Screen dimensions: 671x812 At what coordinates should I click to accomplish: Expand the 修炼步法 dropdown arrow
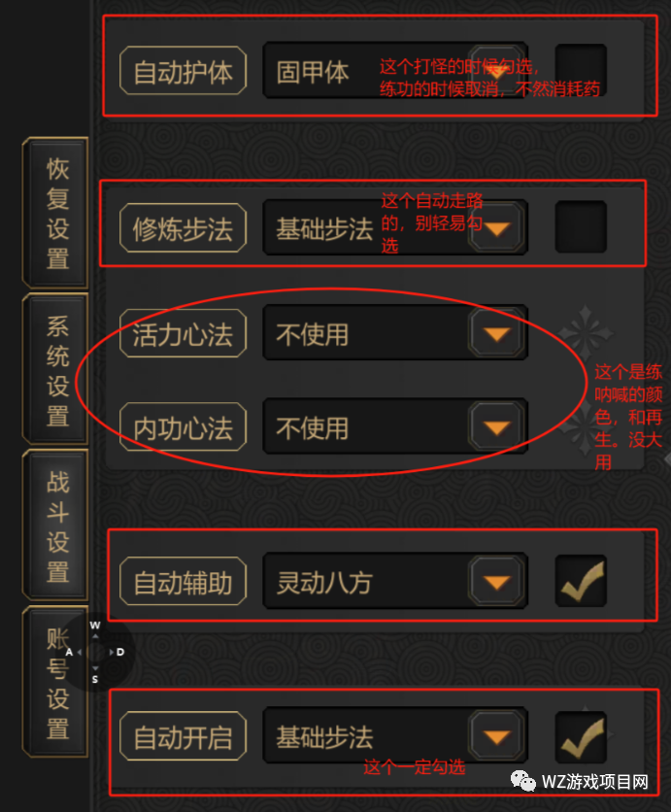point(497,228)
